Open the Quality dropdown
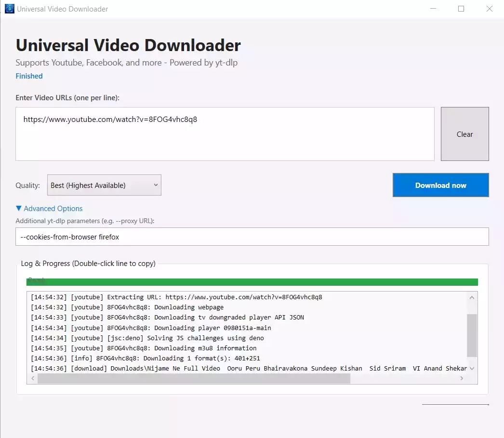Image resolution: width=504 pixels, height=438 pixels. tap(104, 185)
